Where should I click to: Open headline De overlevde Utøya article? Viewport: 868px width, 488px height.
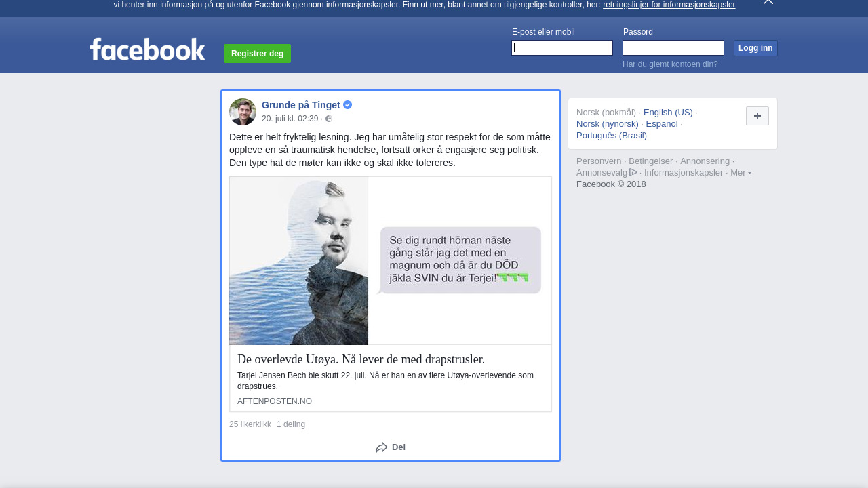point(361,359)
